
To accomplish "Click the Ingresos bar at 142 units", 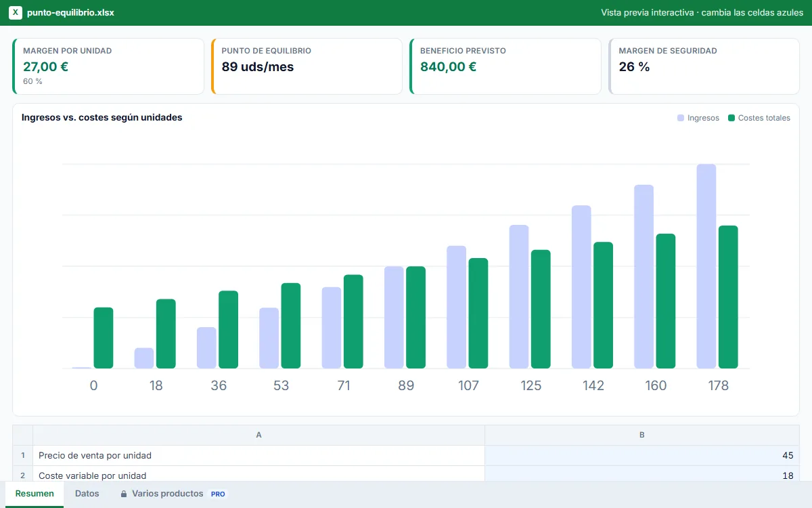I will 581,287.
